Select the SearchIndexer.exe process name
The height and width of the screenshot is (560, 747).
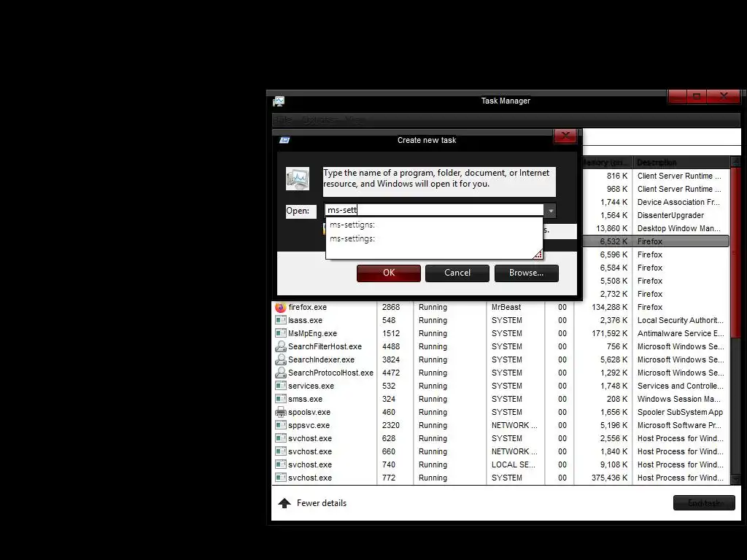[321, 359]
